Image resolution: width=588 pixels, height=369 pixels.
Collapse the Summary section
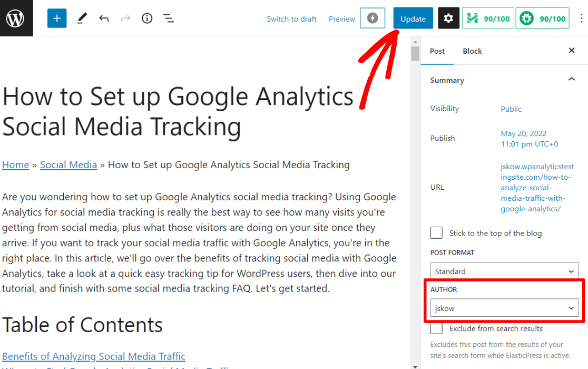pyautogui.click(x=572, y=79)
